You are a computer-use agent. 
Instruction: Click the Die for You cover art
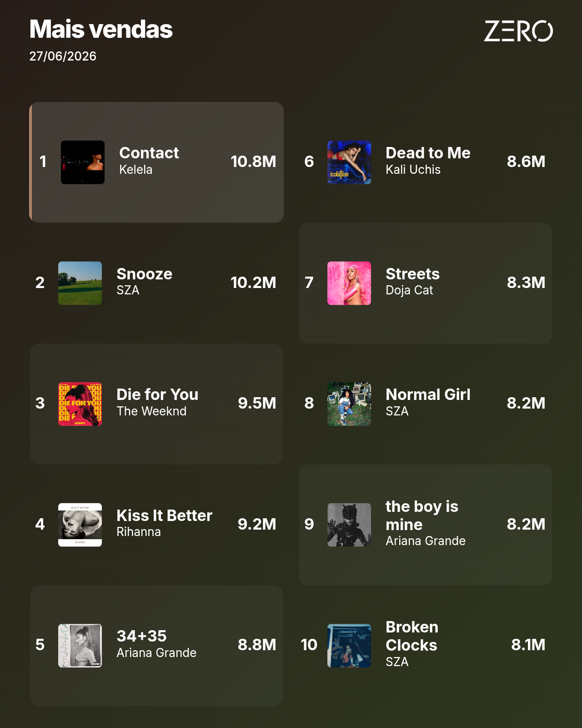tap(80, 404)
